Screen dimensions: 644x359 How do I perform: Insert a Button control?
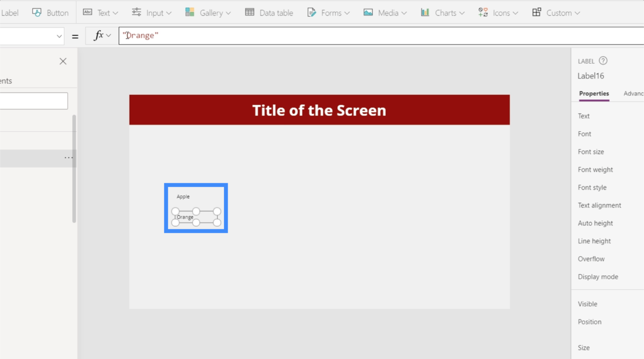pyautogui.click(x=50, y=13)
